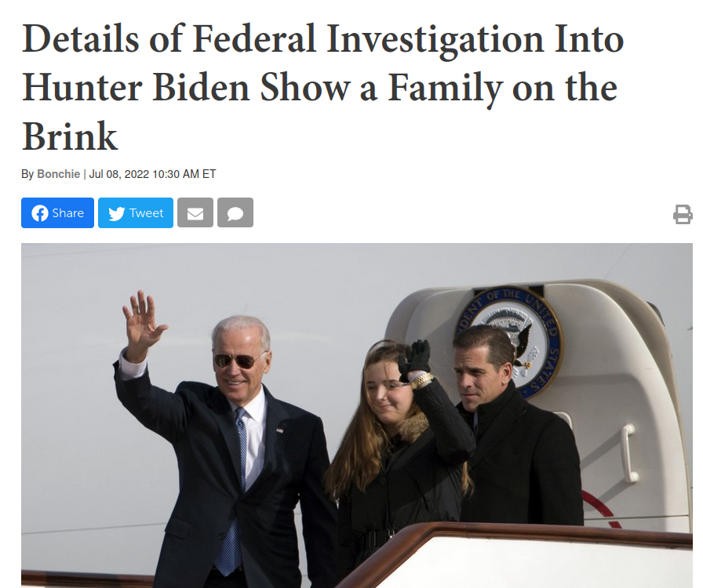Email this article via envelope icon
The height and width of the screenshot is (588, 703).
pos(195,213)
